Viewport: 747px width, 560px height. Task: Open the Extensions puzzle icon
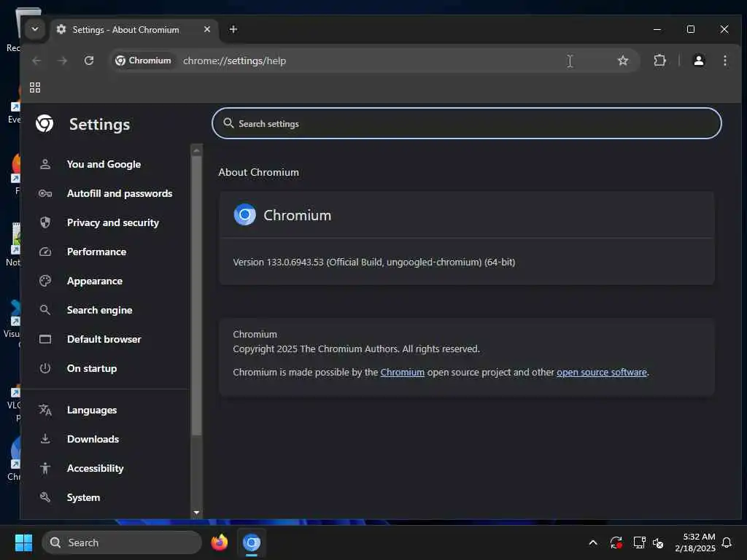(x=659, y=61)
